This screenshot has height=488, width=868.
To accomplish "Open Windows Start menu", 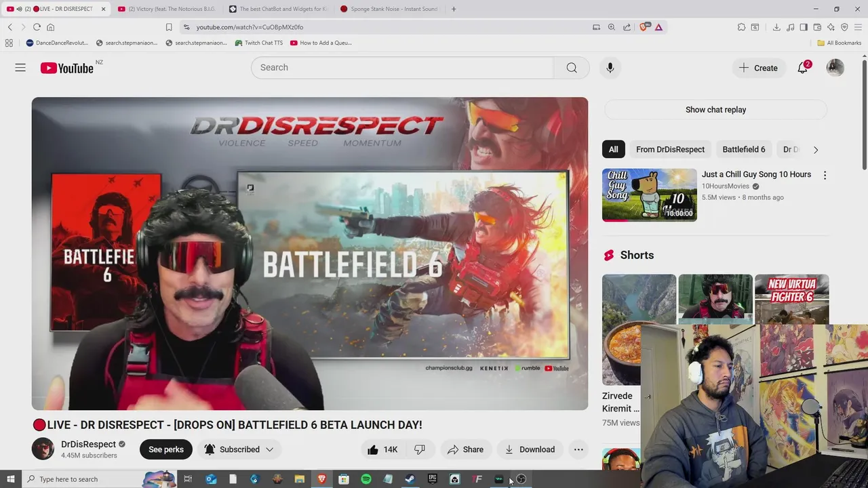I will 10,479.
